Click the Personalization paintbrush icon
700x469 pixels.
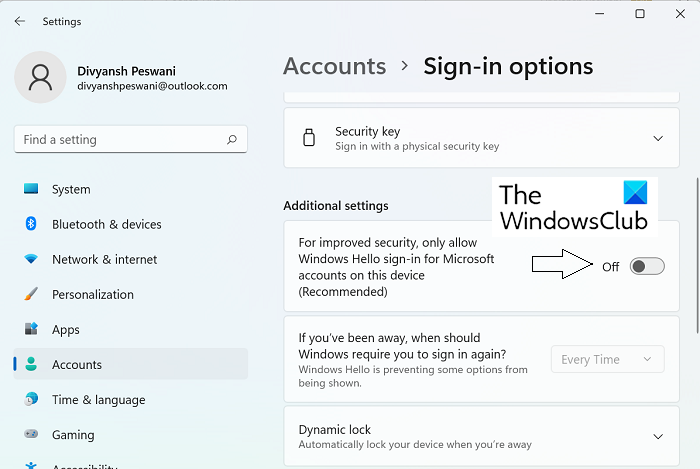[x=31, y=294]
